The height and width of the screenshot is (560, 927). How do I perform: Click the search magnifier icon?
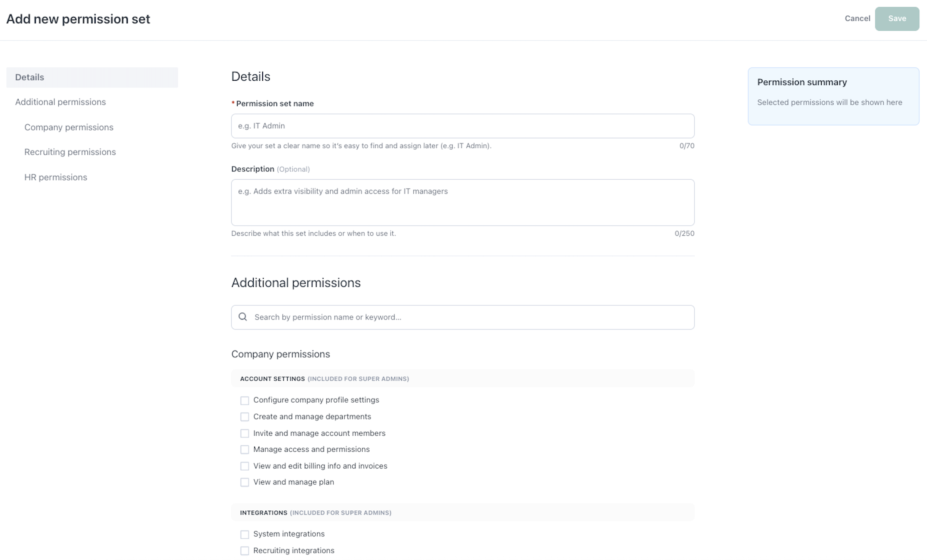[242, 317]
